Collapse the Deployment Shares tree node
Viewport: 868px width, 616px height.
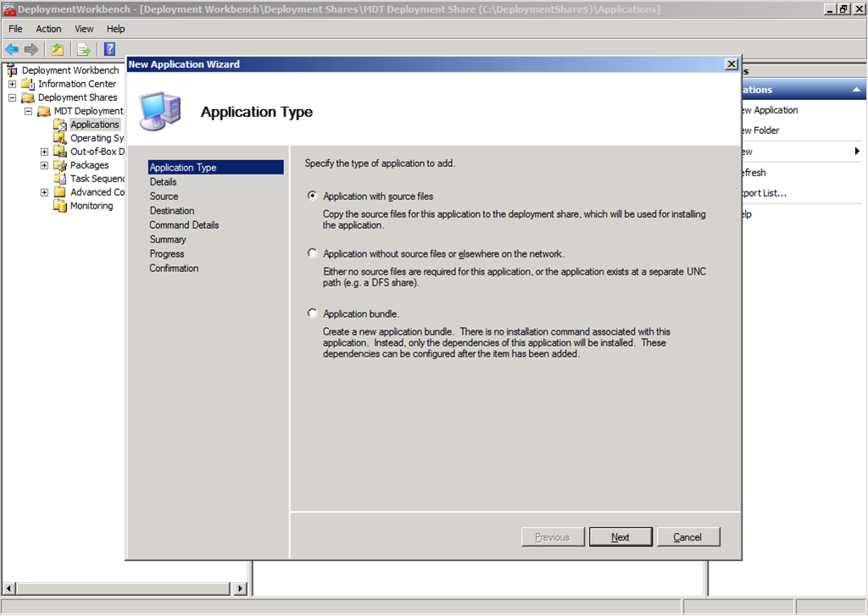pos(12,97)
